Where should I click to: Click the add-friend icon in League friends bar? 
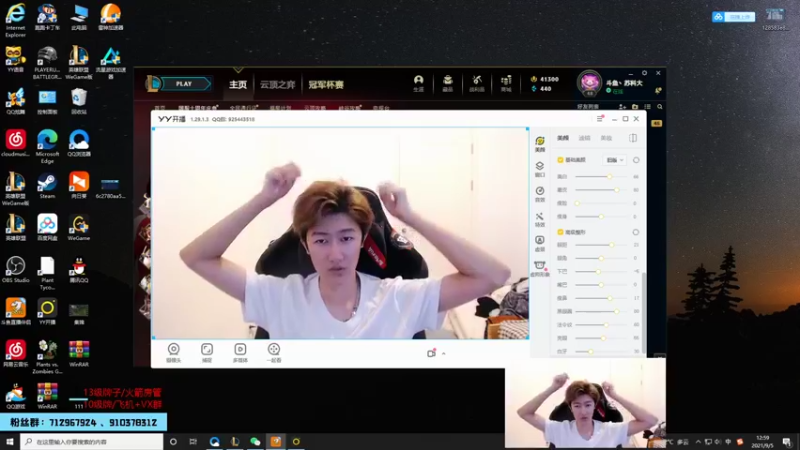click(x=622, y=107)
